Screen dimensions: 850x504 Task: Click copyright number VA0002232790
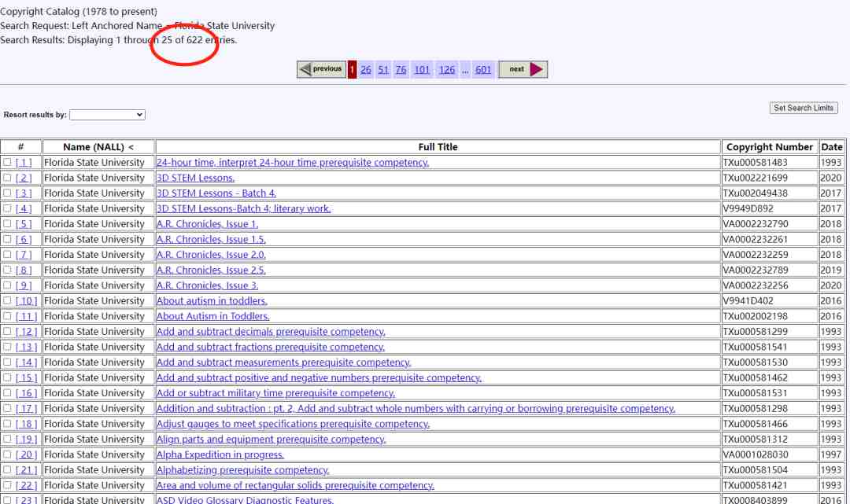point(756,223)
